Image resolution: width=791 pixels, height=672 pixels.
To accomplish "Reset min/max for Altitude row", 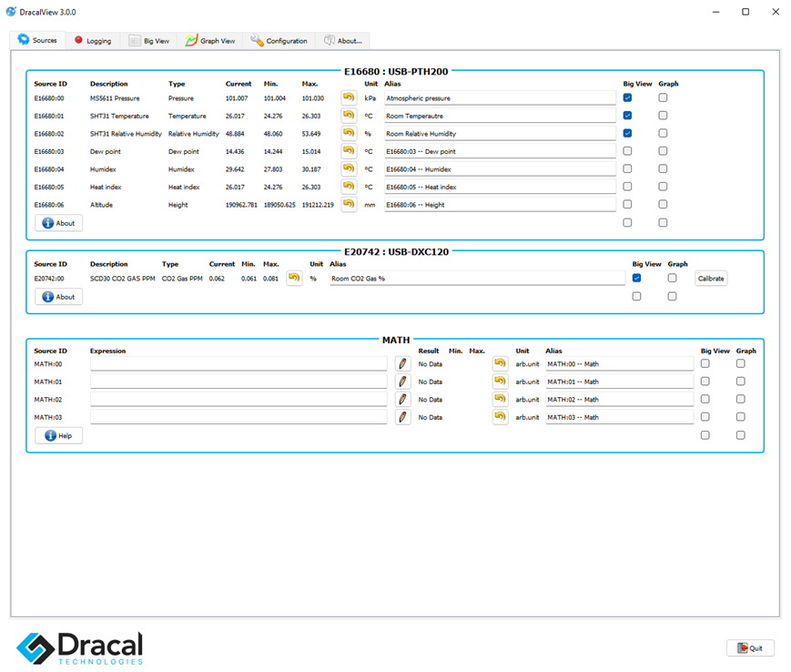I will (x=349, y=204).
